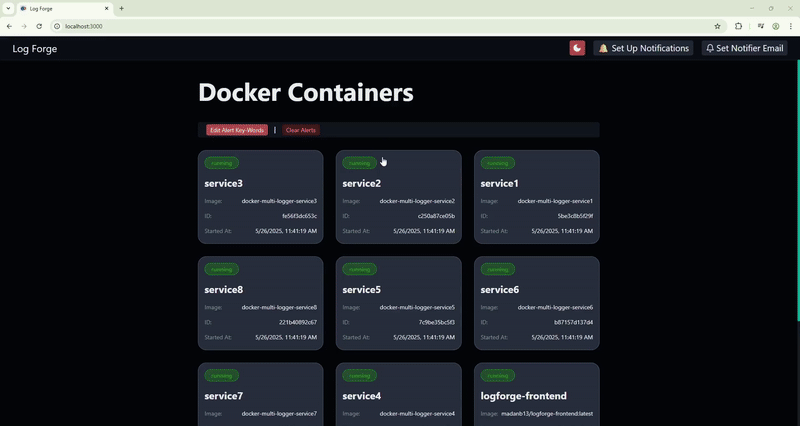Viewport: 800px width, 426px height.
Task: Click the Clear Alerts button
Action: 300,130
